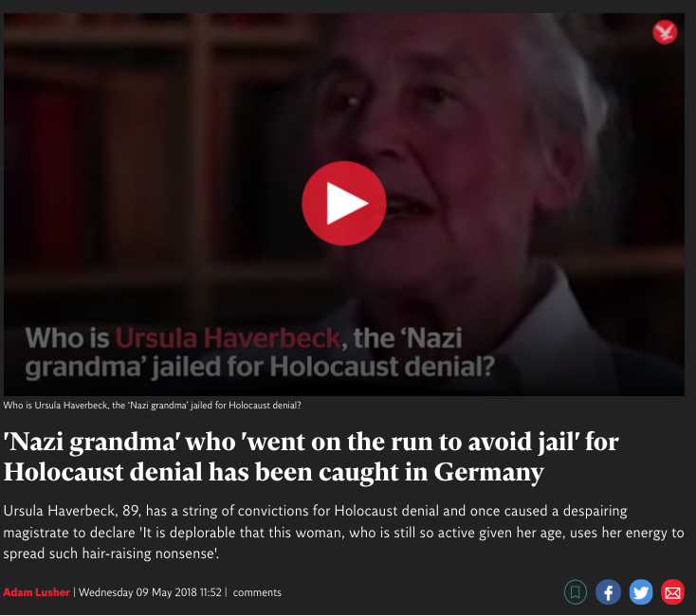Image resolution: width=696 pixels, height=616 pixels.
Task: Click 'grandma' jailed for Holocaust denial?' overlay line
Action: 260,367
